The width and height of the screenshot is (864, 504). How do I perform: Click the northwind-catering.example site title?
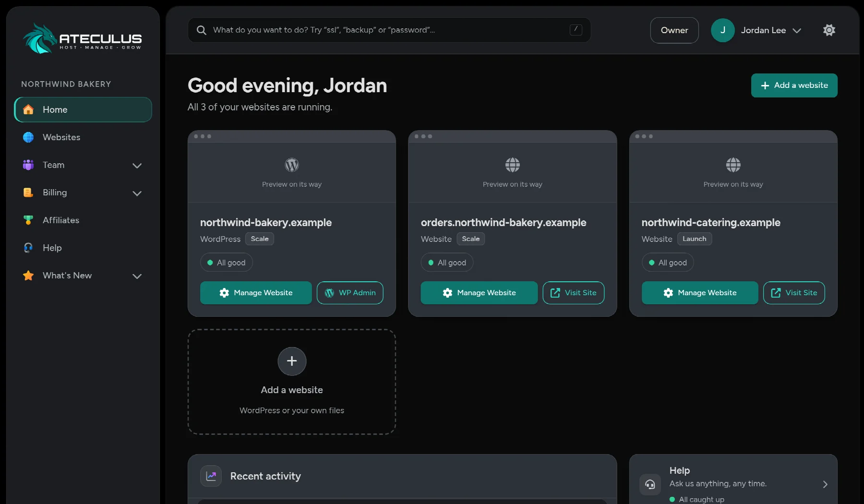(711, 223)
